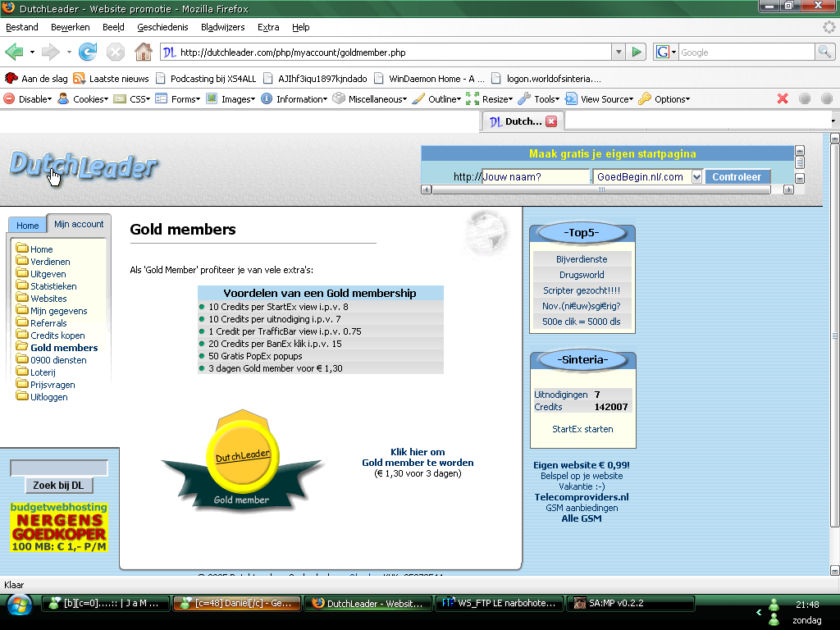The image size is (840, 630).
Task: Click the StartEx starten link
Action: (x=582, y=429)
